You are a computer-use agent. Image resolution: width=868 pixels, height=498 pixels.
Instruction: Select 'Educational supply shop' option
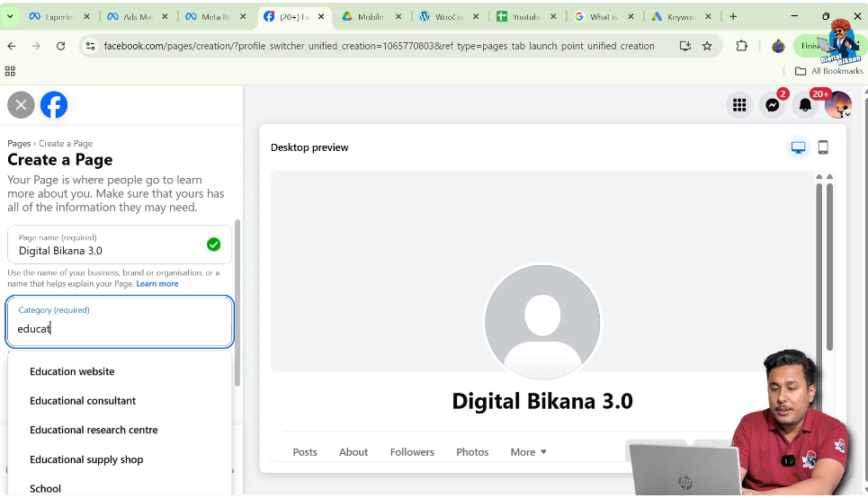(86, 459)
